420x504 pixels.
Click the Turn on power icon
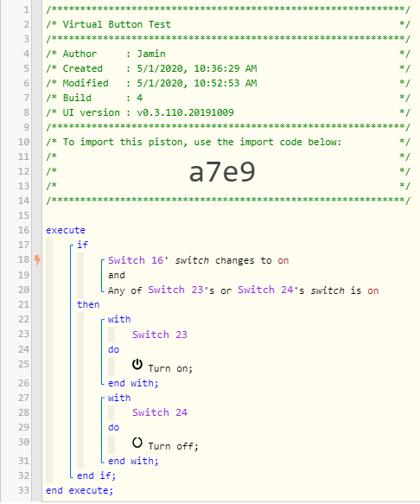[137, 365]
